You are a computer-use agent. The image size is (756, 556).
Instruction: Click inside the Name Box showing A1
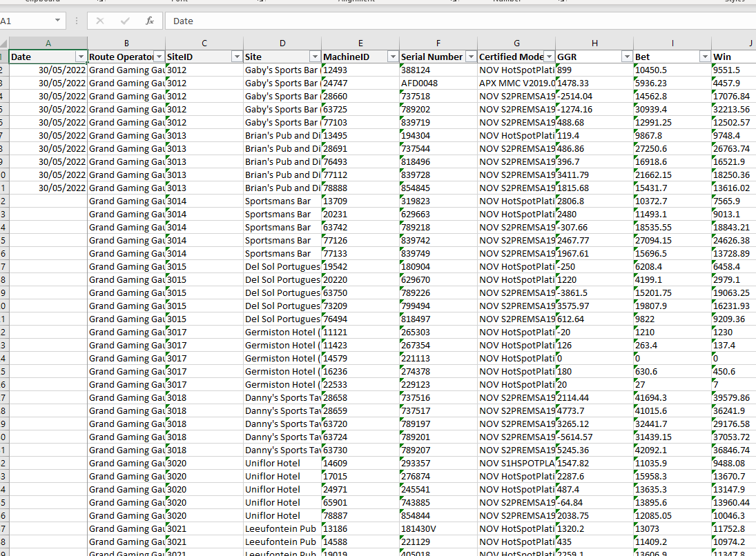[25, 21]
